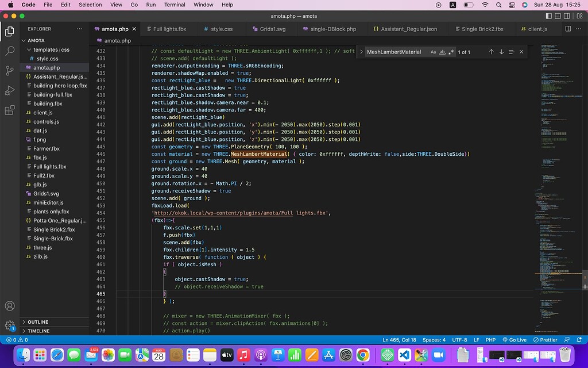This screenshot has height=368, width=588.
Task: Toggle Match Whole Word in find widget
Action: [x=442, y=52]
